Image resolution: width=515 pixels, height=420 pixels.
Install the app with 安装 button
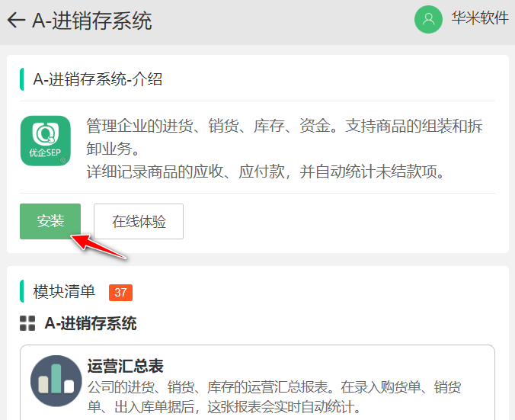[50, 221]
